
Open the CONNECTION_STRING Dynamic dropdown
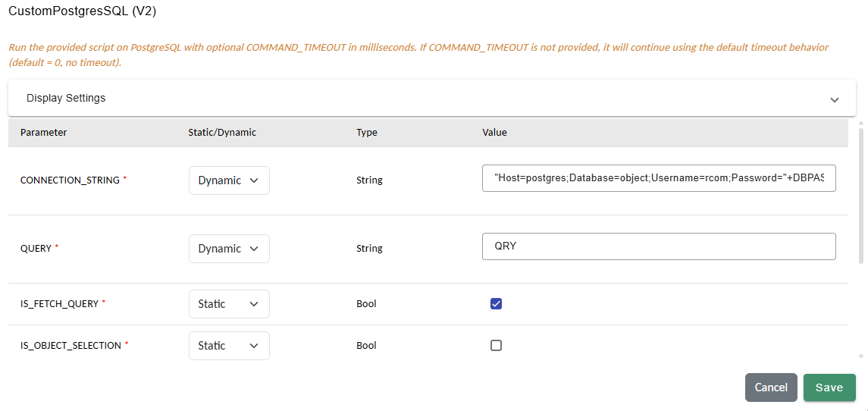click(229, 180)
